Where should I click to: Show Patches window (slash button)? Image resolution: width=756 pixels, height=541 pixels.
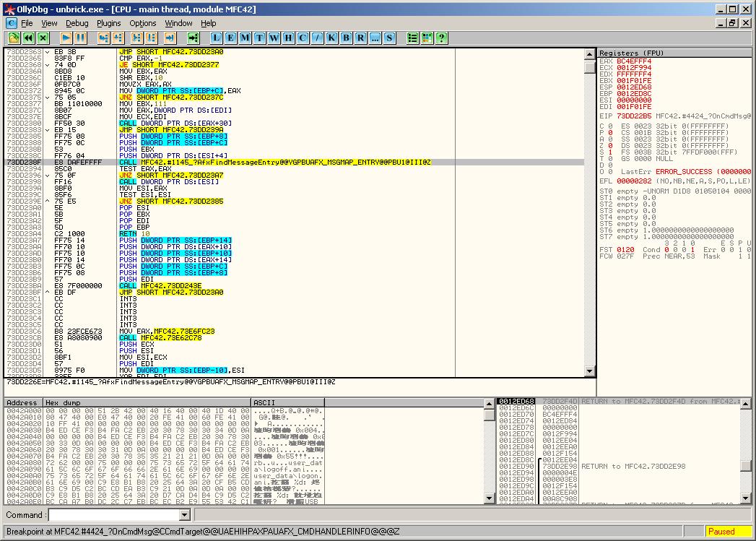pyautogui.click(x=317, y=38)
